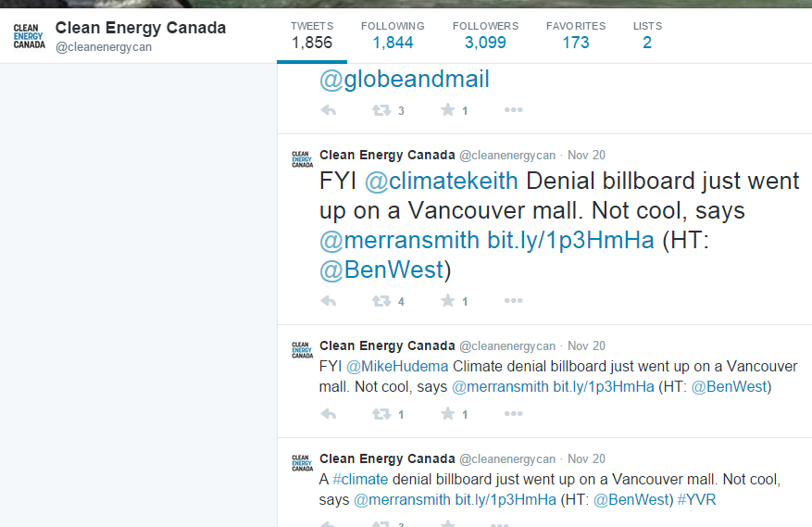
Task: Retweet the @climatekeith Denial billboard tweet
Action: [381, 301]
